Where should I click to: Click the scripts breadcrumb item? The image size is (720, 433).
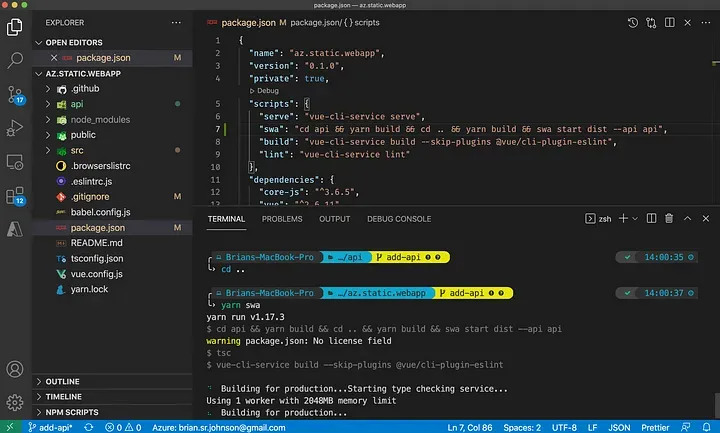[366, 22]
